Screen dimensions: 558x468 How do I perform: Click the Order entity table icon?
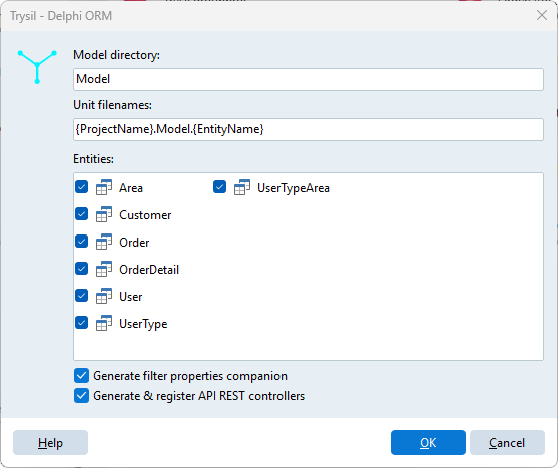pyautogui.click(x=104, y=242)
